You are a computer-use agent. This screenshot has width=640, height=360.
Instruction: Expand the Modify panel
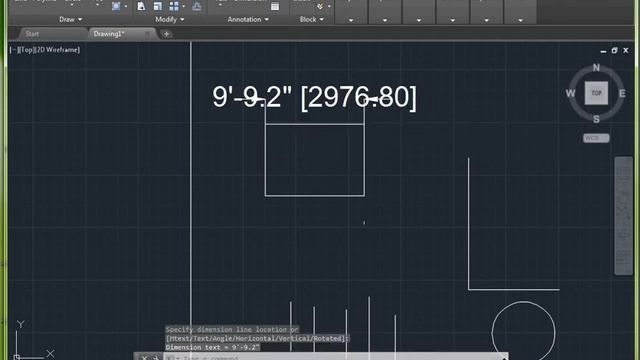coord(169,19)
